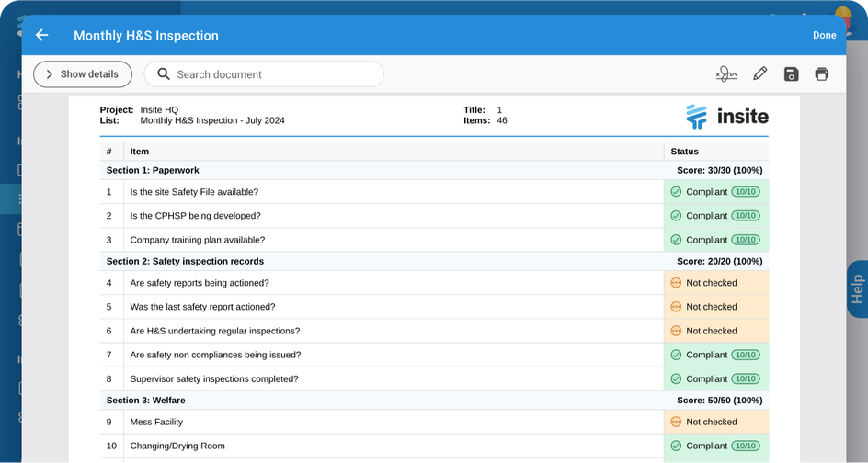This screenshot has width=868, height=463.
Task: Select Section 2: Safety inspection records header
Action: (185, 261)
